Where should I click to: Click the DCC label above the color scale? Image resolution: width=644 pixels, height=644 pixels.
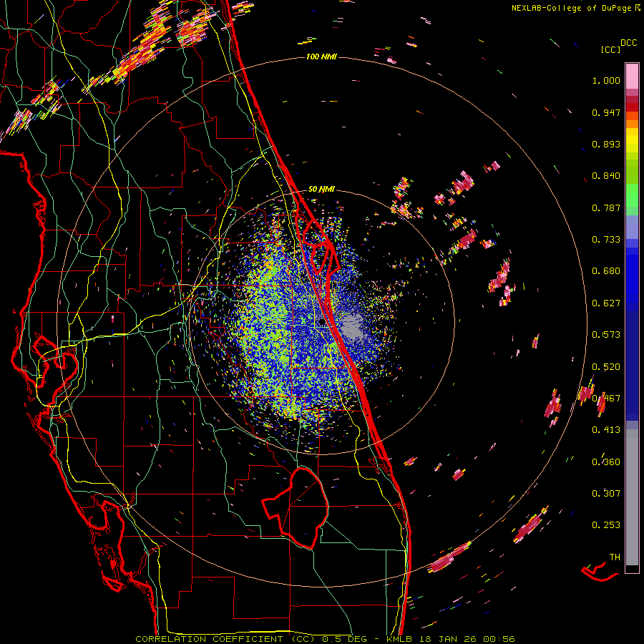pyautogui.click(x=628, y=43)
